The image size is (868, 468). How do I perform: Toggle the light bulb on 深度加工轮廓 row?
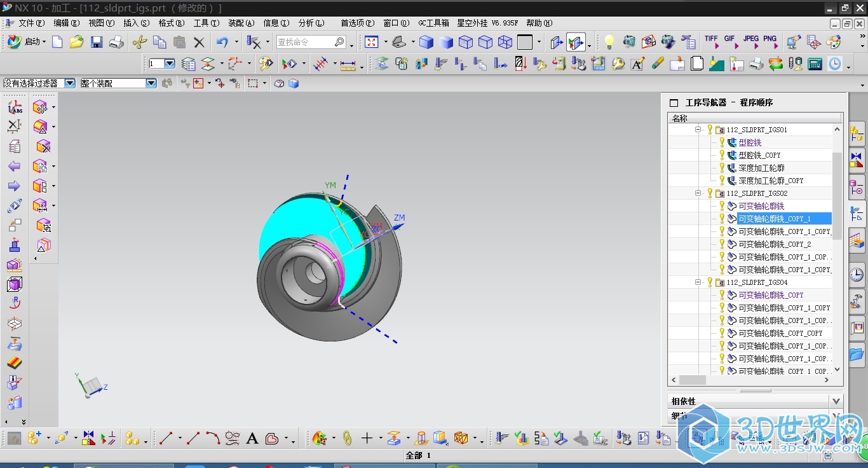(x=722, y=168)
